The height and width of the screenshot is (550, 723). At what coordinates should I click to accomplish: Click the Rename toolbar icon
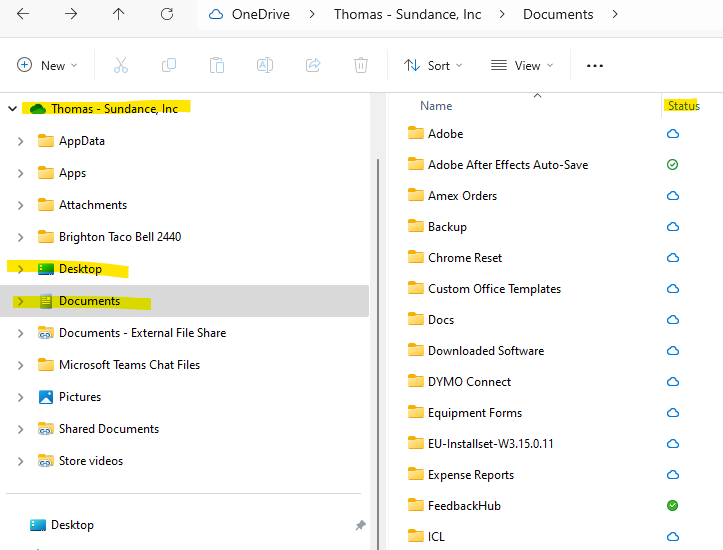pos(265,65)
